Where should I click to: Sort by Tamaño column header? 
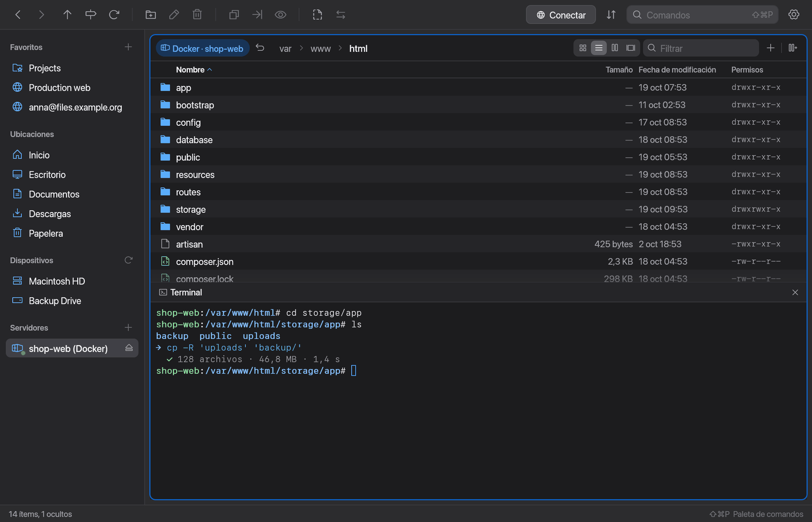(619, 69)
